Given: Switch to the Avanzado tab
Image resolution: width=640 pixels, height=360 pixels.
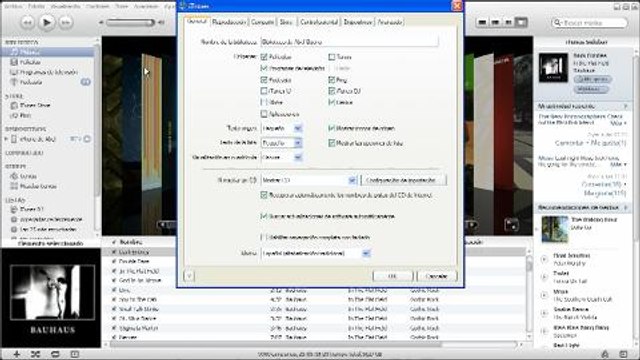Looking at the screenshot, I should (x=390, y=22).
